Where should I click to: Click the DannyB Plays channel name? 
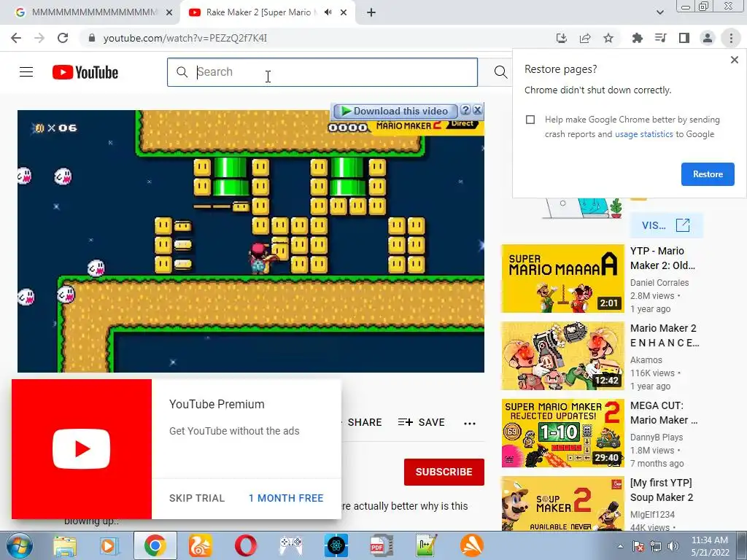coord(657,437)
